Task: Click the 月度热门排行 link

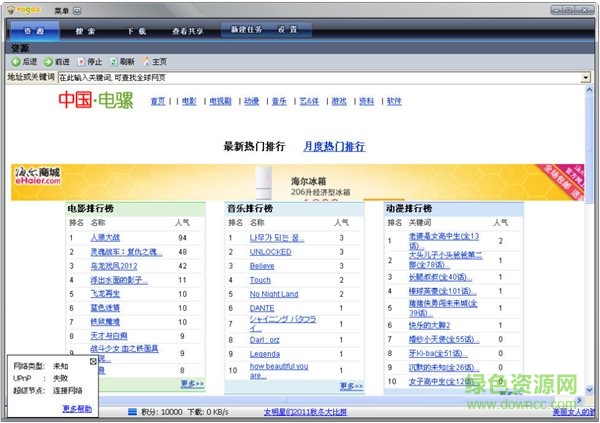Action: [334, 146]
